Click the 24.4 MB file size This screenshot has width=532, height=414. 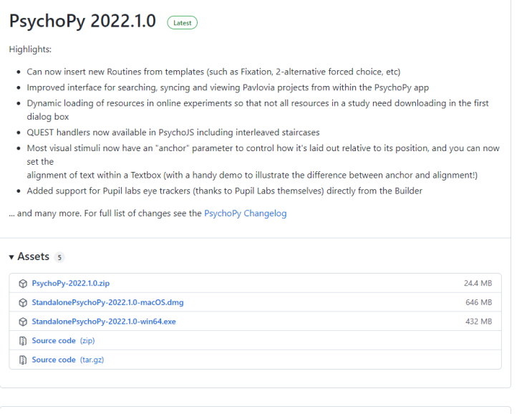[x=478, y=284]
